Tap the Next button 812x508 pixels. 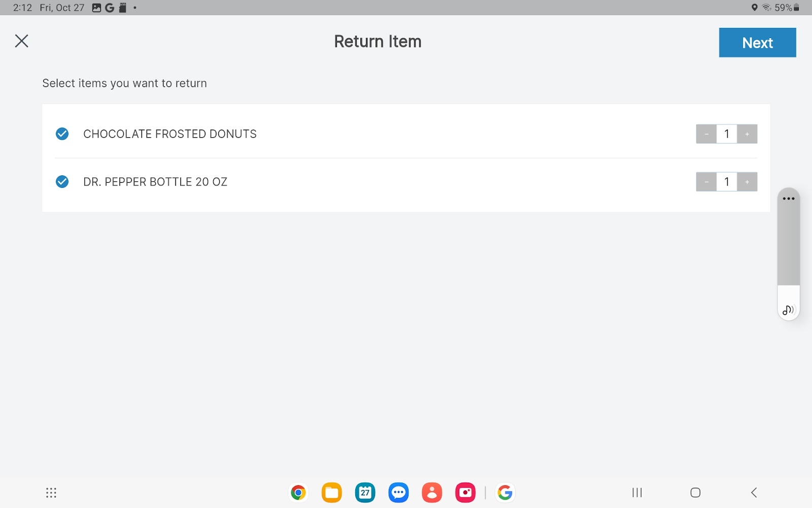757,43
